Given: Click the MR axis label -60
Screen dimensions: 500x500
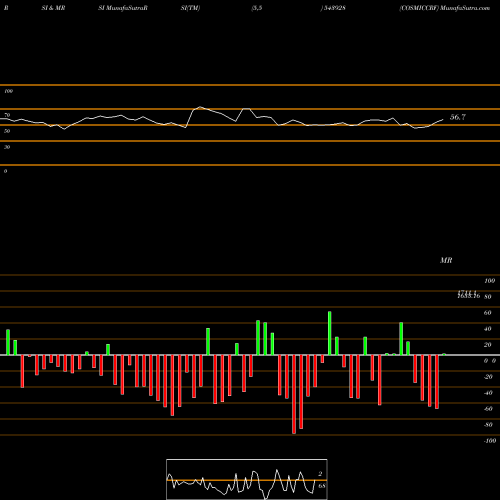Looking at the screenshot, I should [x=488, y=409].
